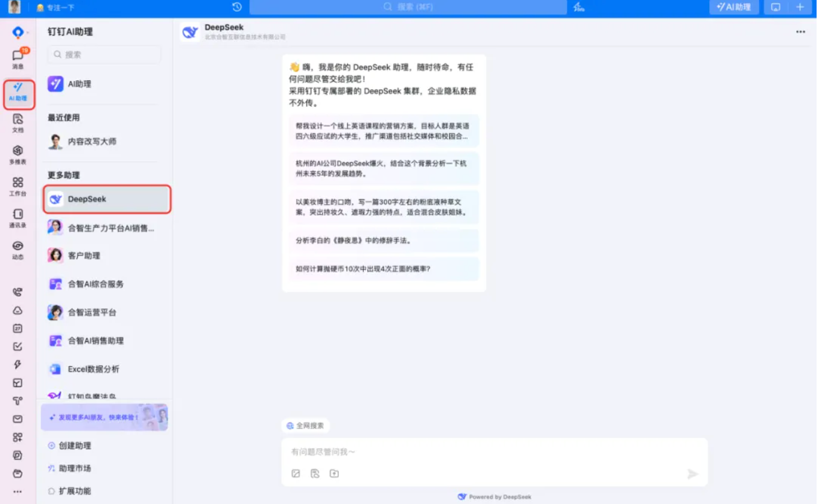Click the lightning bolt icon in sidebar
This screenshot has height=504, width=819.
pyautogui.click(x=17, y=364)
